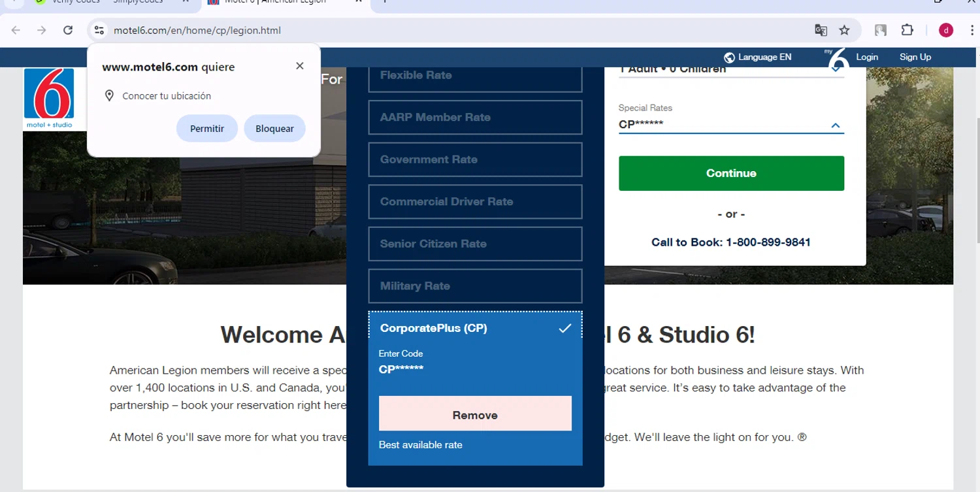Click the my6 logo in header
The width and height of the screenshot is (980, 492).
[x=837, y=59]
